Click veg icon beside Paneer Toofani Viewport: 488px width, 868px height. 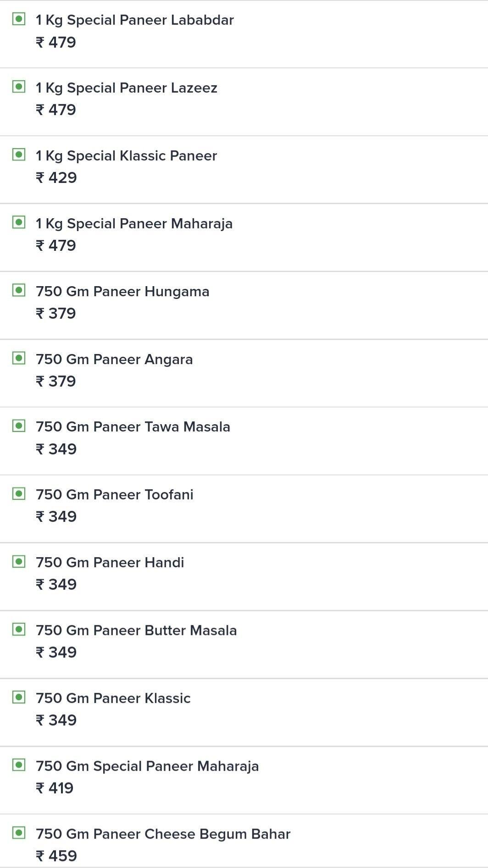(19, 494)
